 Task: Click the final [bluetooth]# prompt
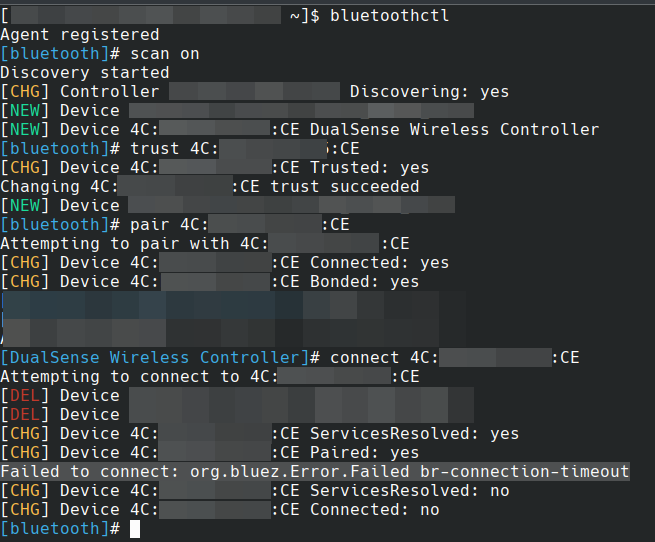(60, 529)
